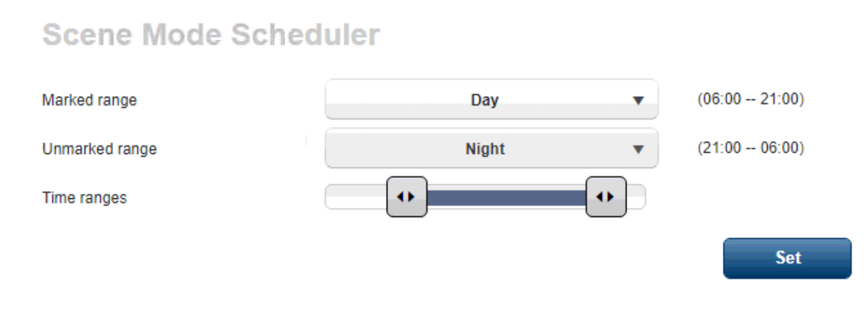The image size is (868, 312).
Task: Click the Marked range label
Action: tap(89, 100)
